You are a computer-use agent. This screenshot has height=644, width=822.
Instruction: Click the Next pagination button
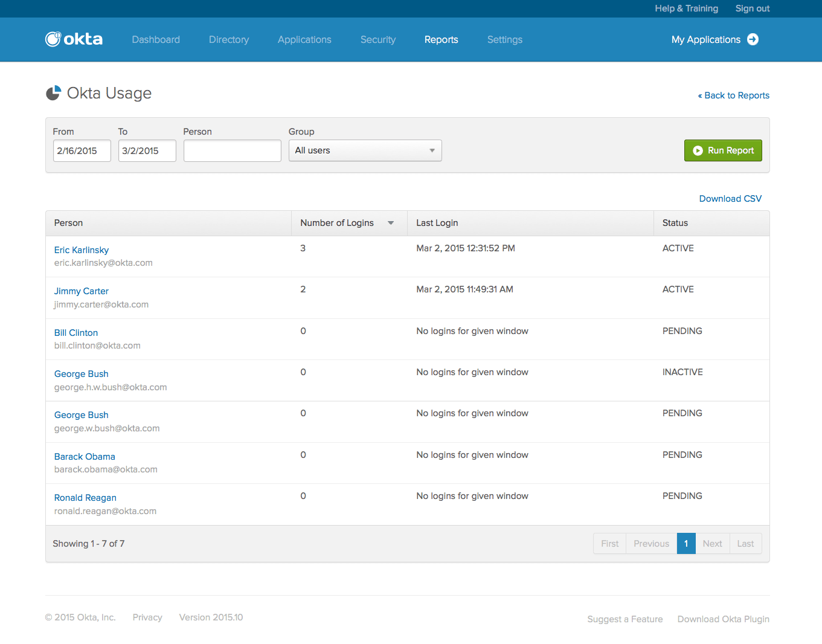712,544
